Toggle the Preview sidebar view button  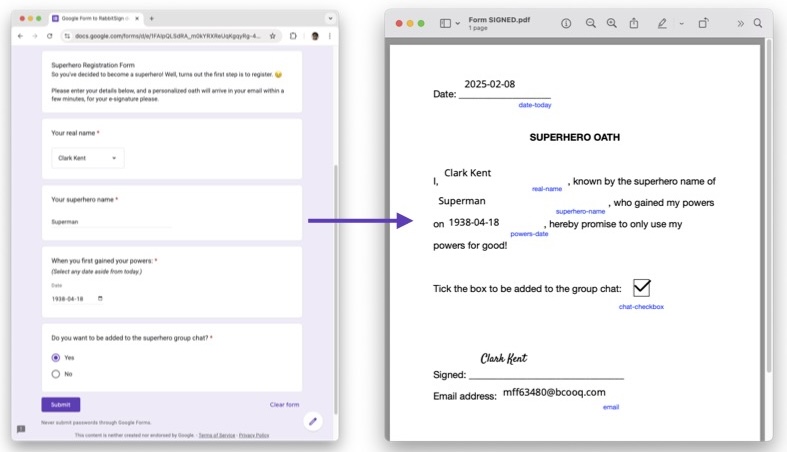pyautogui.click(x=445, y=24)
